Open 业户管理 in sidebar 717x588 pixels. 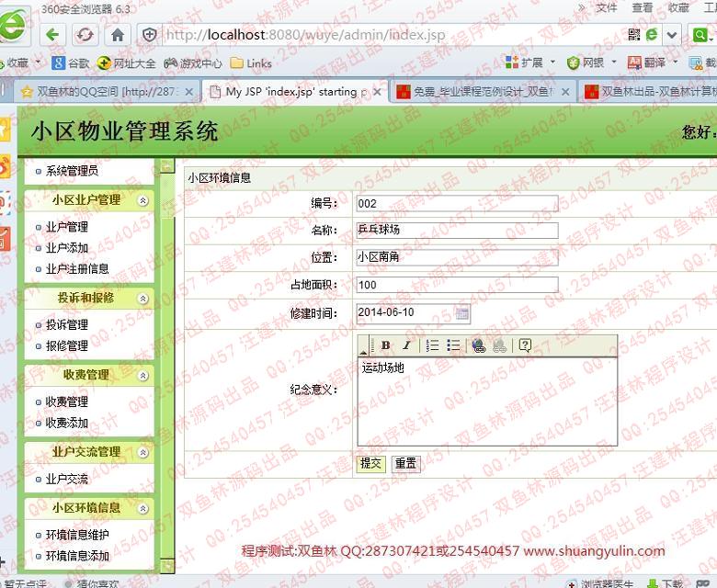[67, 227]
